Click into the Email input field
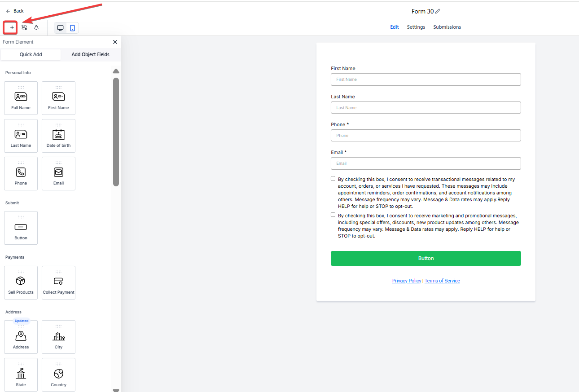Screen dimensions: 579x392 pos(425,163)
